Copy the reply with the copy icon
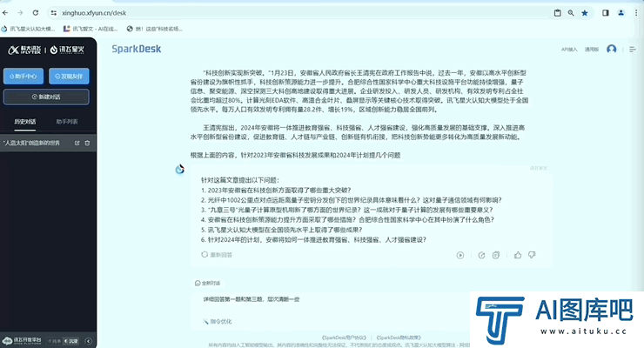The image size is (644, 348). point(496,255)
